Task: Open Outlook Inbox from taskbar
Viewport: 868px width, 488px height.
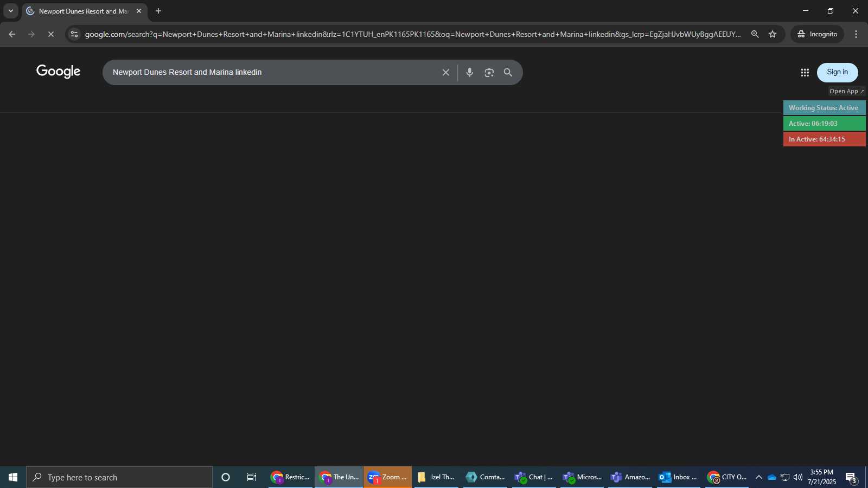Action: [678, 477]
